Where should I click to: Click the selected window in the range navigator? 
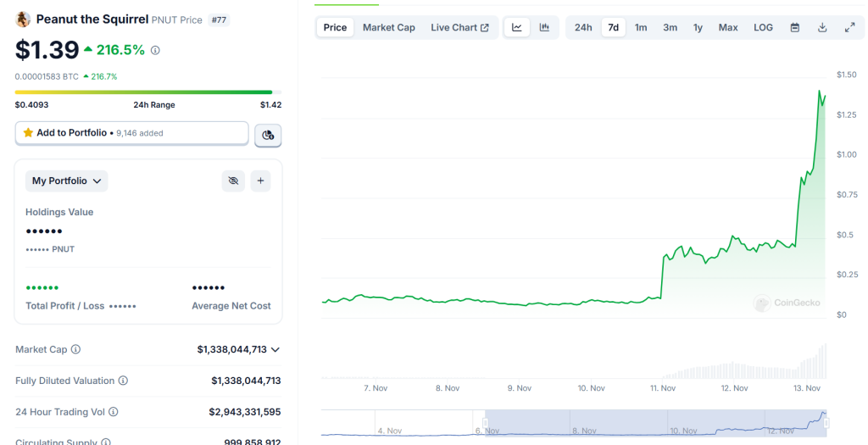655,424
